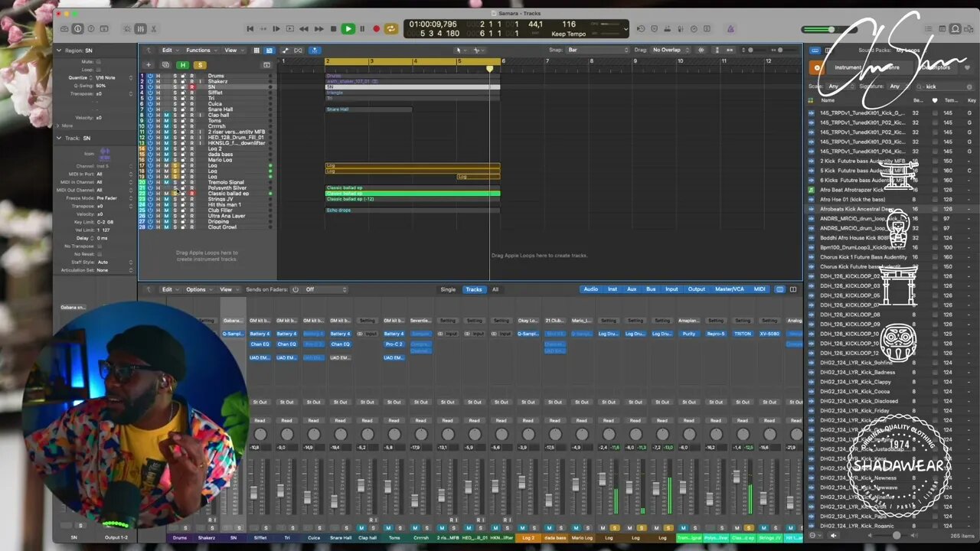Open the Loop Browser icon at top right
The image size is (980, 551).
click(955, 29)
